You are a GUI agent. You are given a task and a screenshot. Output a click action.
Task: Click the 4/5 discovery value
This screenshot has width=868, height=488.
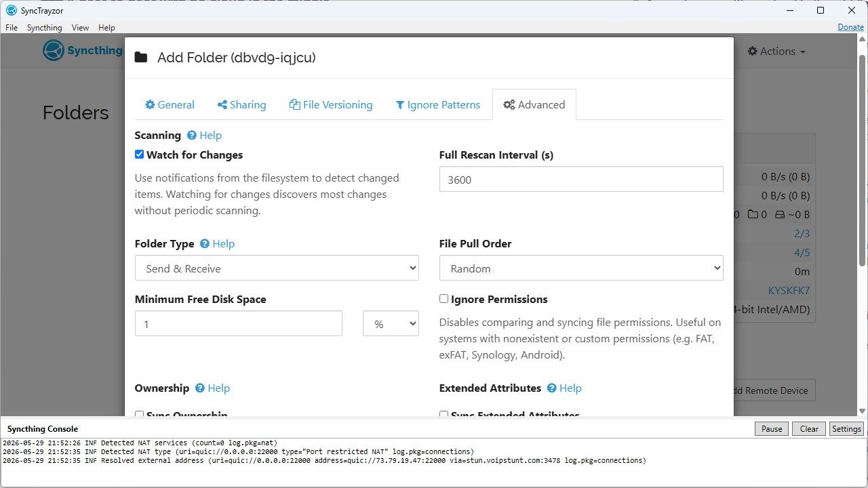point(802,253)
